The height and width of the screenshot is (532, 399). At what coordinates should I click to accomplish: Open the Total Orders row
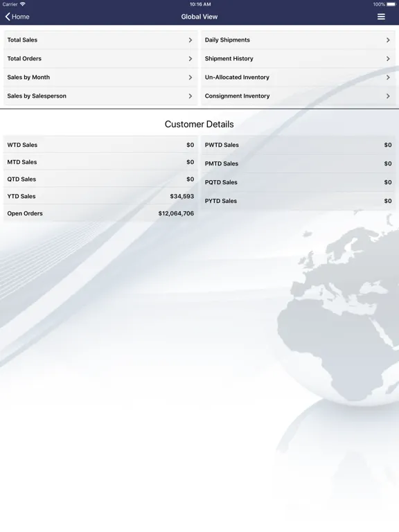click(100, 59)
